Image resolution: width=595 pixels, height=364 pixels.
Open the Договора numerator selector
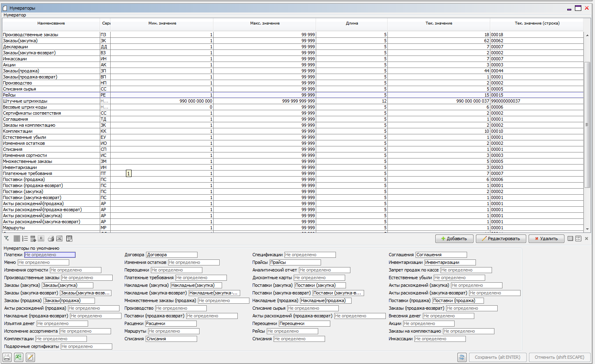(x=171, y=255)
